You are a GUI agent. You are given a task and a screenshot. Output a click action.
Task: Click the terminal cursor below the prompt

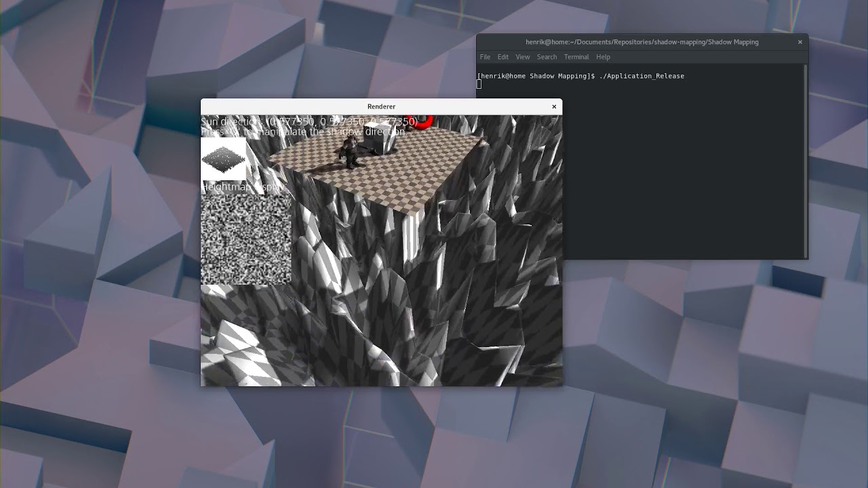tap(479, 84)
